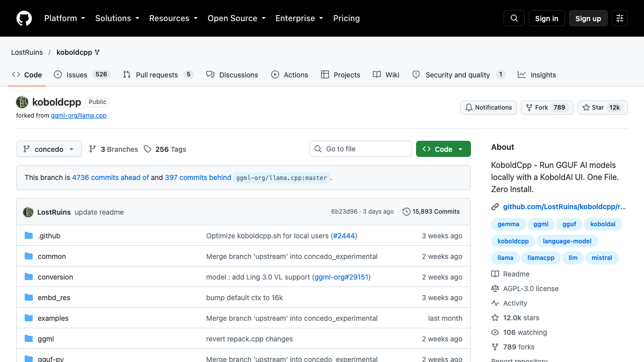
Task: Open the Projects tab
Action: point(341,75)
